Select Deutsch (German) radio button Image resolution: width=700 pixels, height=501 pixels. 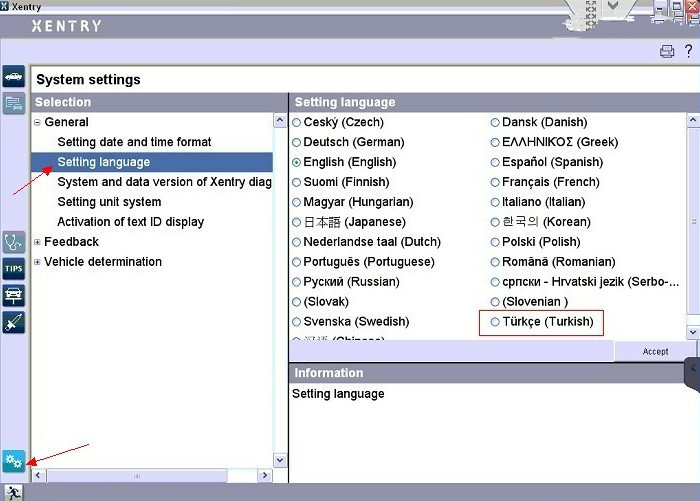click(x=296, y=142)
